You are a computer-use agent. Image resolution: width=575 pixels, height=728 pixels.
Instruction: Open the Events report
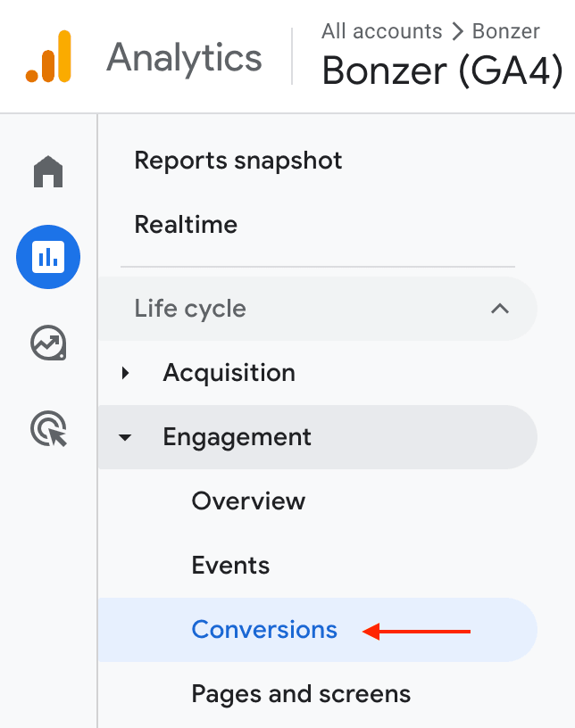pos(230,566)
